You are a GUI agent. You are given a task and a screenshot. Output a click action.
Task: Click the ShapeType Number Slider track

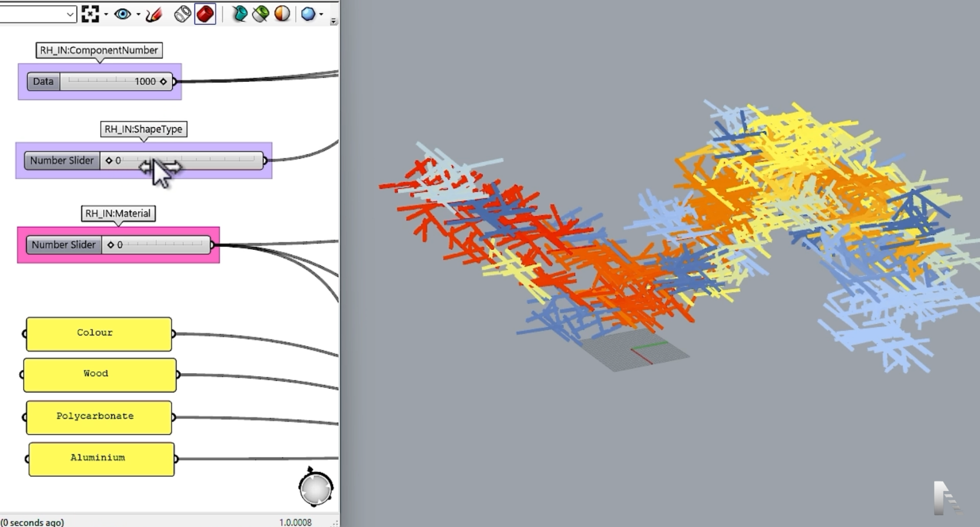[x=182, y=160]
